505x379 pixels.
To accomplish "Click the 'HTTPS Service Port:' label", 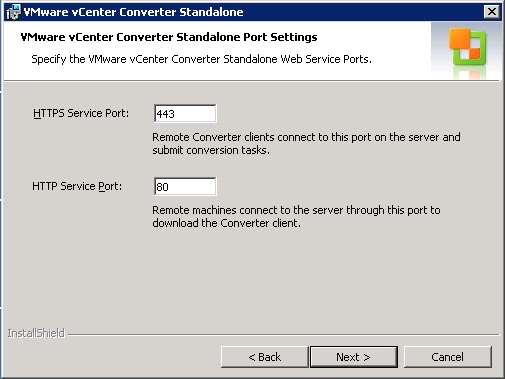I will click(81, 113).
